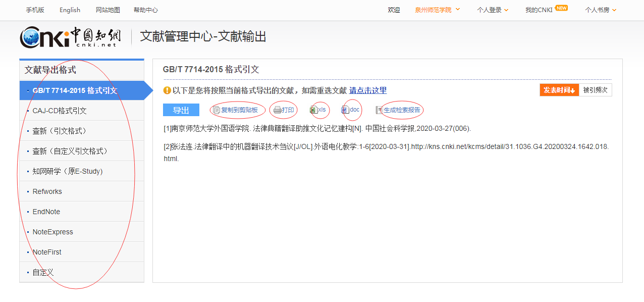Click the CNKI logo
644x302 pixels.
(x=71, y=37)
